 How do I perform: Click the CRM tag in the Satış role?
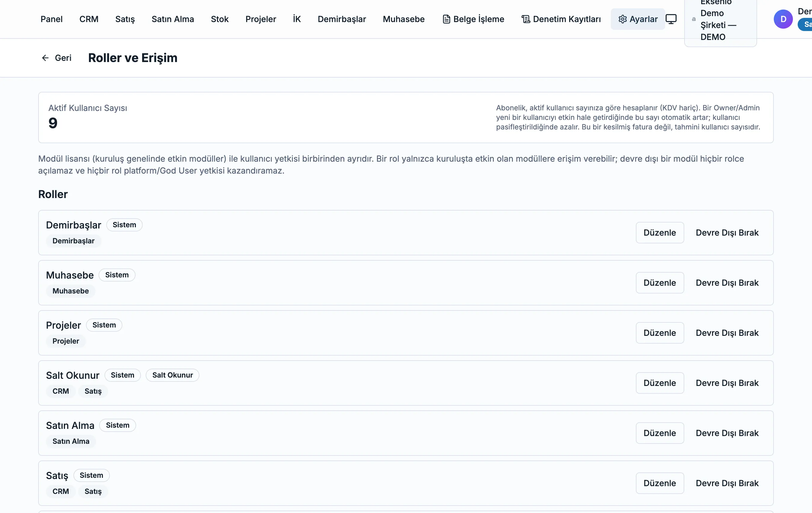[x=61, y=492]
